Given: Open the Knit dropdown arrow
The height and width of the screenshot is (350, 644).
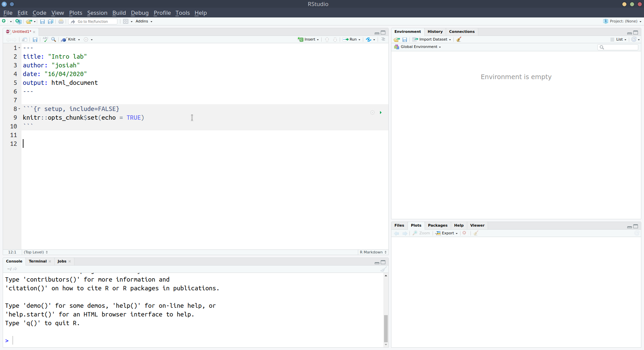Looking at the screenshot, I should tap(79, 40).
